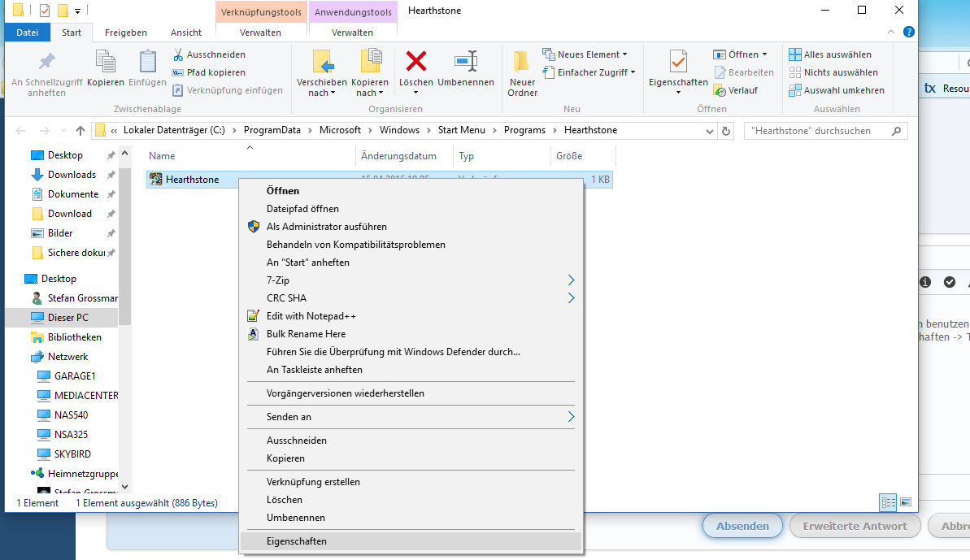Open Verwalten tab under Verknüpfungstools
Screen dimensions: 970x560
pos(260,33)
